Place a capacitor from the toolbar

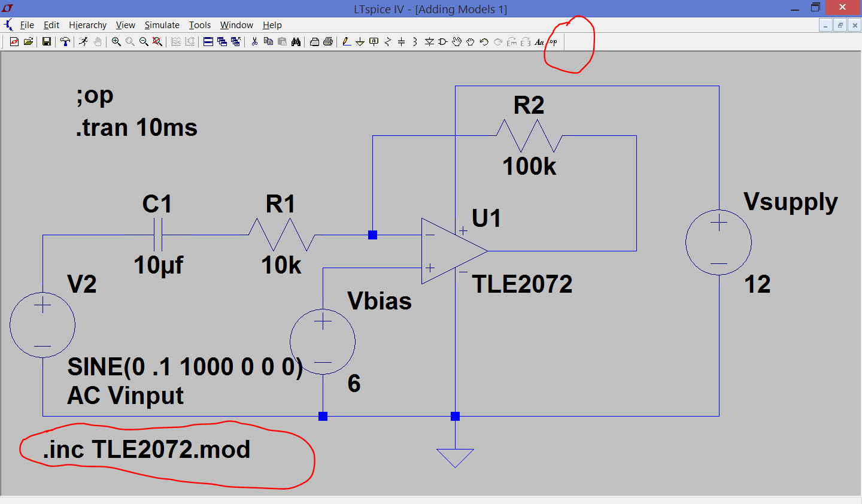pyautogui.click(x=402, y=42)
